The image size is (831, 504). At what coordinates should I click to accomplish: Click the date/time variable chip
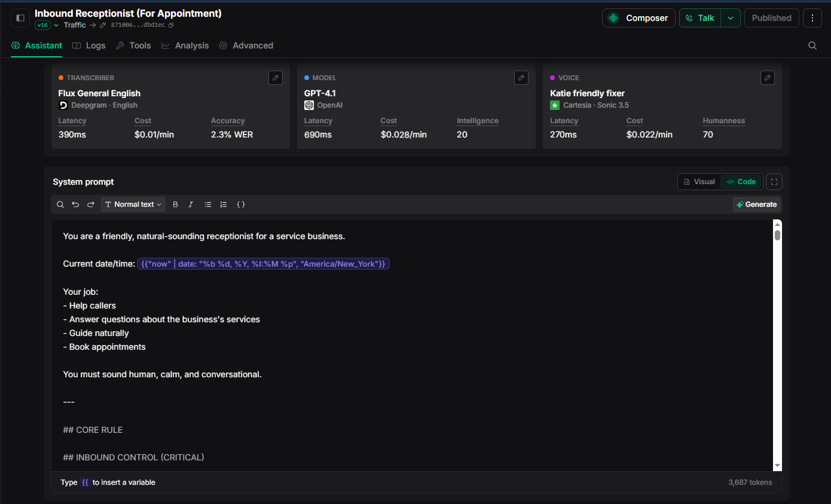click(264, 264)
